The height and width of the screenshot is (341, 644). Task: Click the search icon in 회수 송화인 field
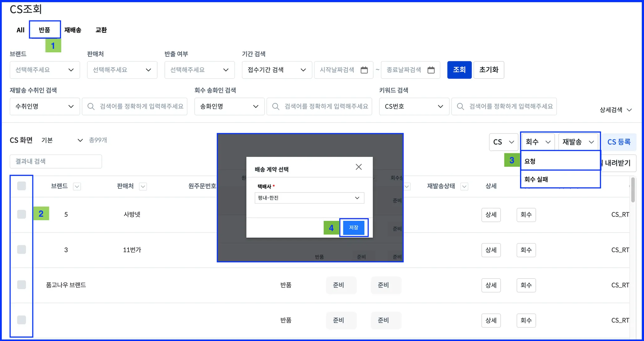pos(276,106)
